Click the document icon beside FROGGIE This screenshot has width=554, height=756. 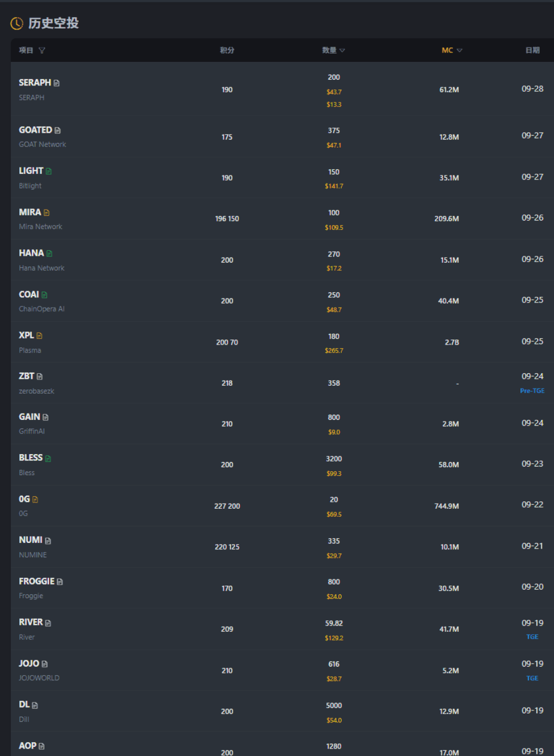[x=60, y=582]
